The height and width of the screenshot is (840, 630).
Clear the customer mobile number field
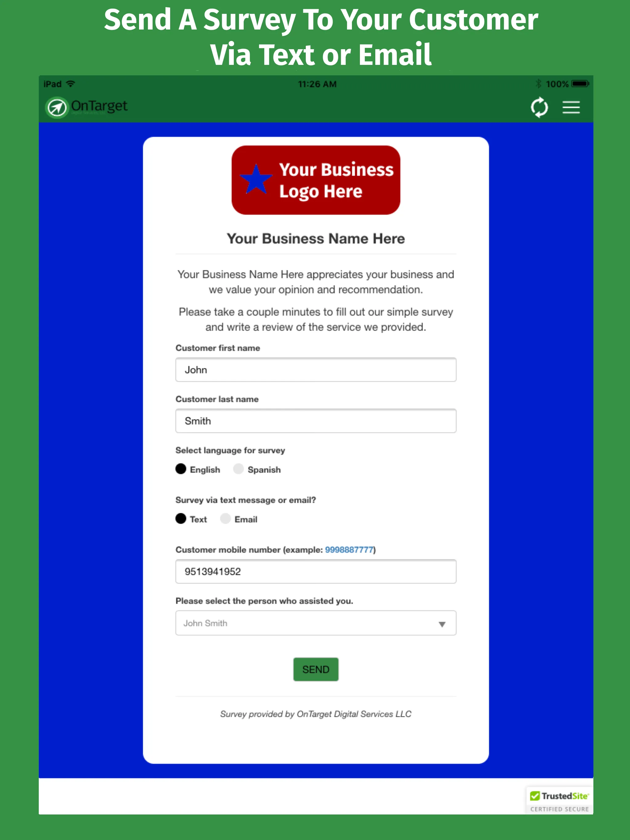pos(316,571)
